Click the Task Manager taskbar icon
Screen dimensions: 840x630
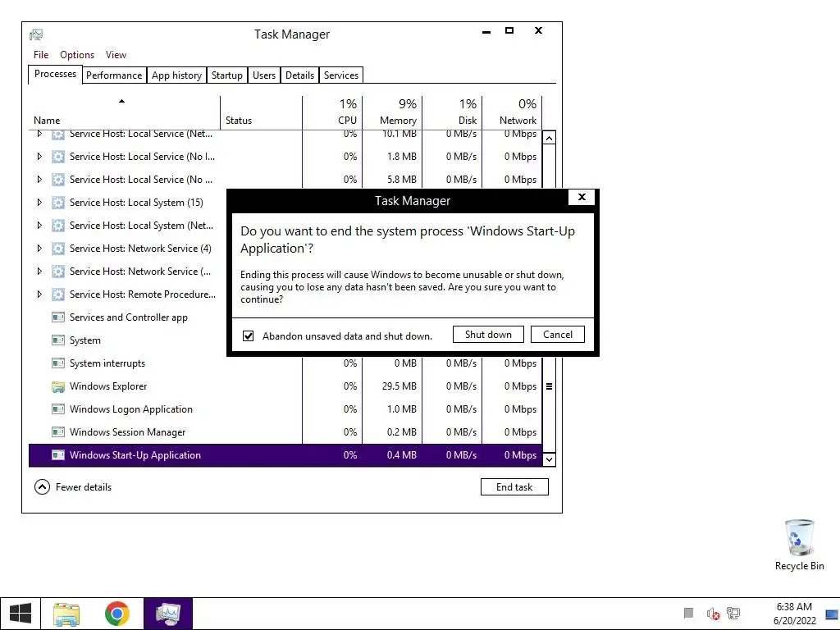(168, 614)
